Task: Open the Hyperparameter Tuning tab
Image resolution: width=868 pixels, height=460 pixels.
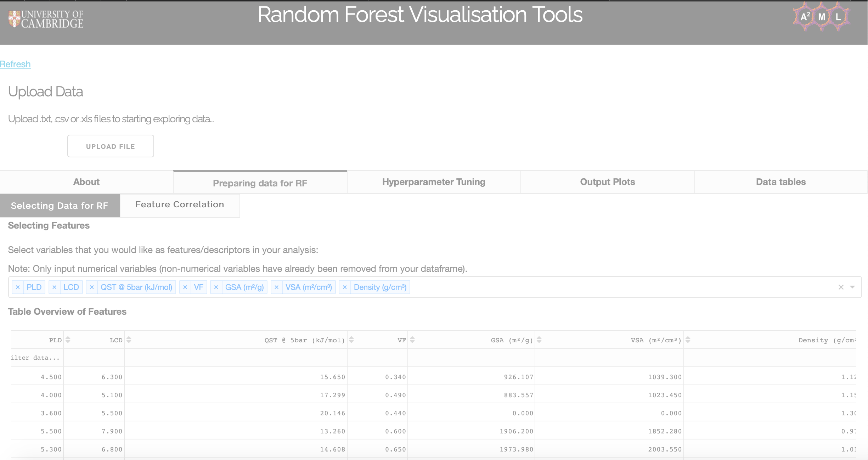Action: tap(434, 182)
